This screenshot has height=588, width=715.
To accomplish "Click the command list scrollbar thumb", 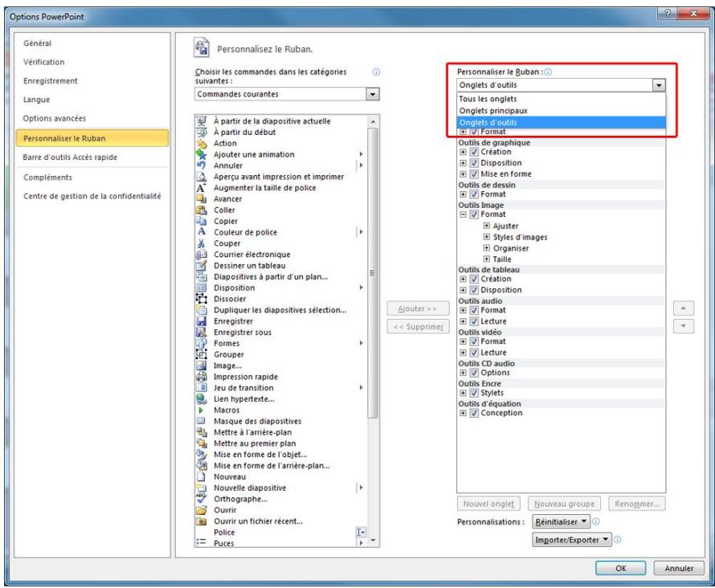I will click(x=373, y=272).
